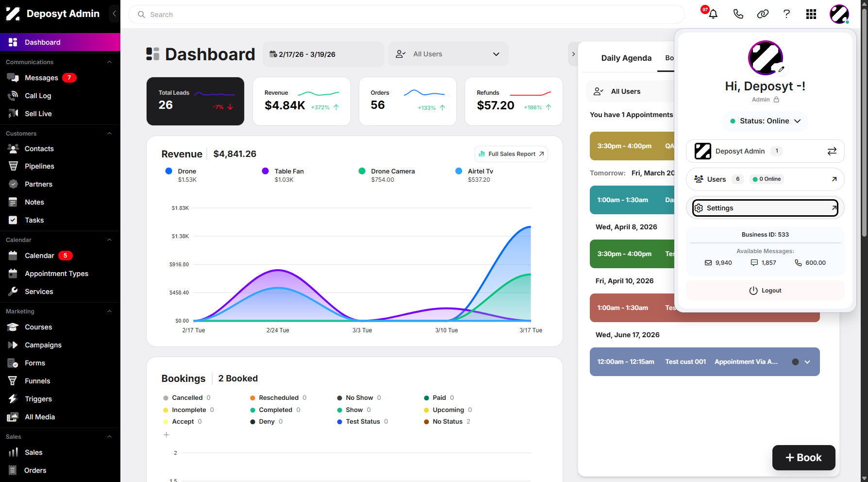Edit profile picture pencil icon
868x482 pixels.
(x=781, y=69)
